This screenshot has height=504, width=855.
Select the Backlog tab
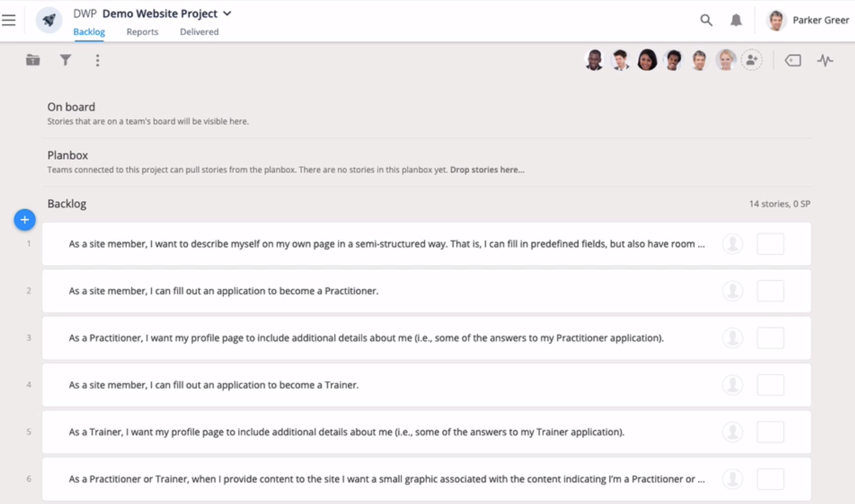[89, 31]
